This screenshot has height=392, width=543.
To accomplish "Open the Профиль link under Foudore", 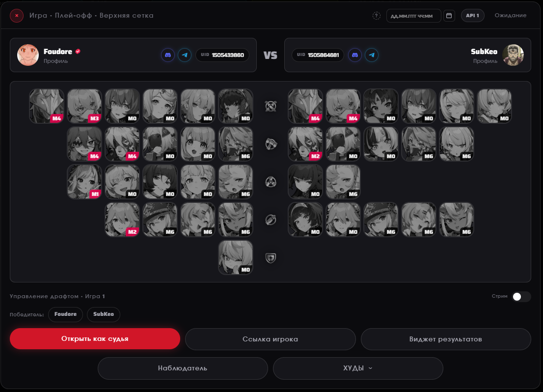I will tap(56, 61).
